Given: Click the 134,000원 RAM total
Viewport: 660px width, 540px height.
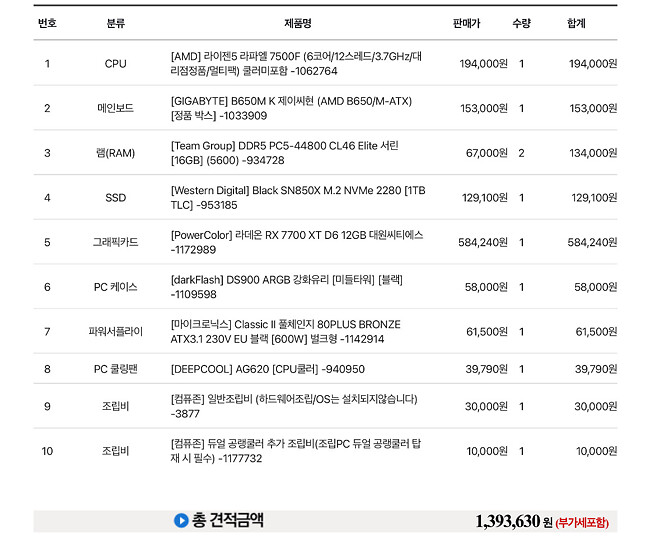Looking at the screenshot, I should (593, 153).
